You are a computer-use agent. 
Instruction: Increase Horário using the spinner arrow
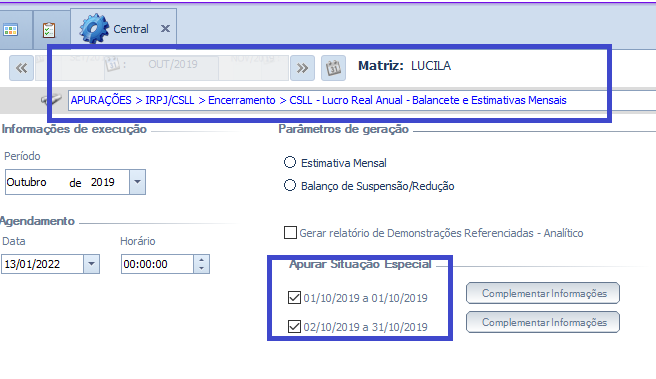point(201,260)
